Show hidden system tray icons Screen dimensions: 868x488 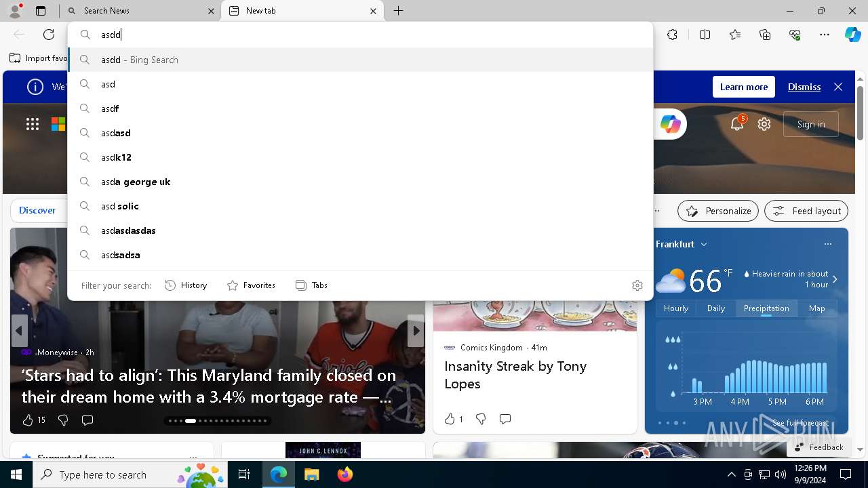731,474
